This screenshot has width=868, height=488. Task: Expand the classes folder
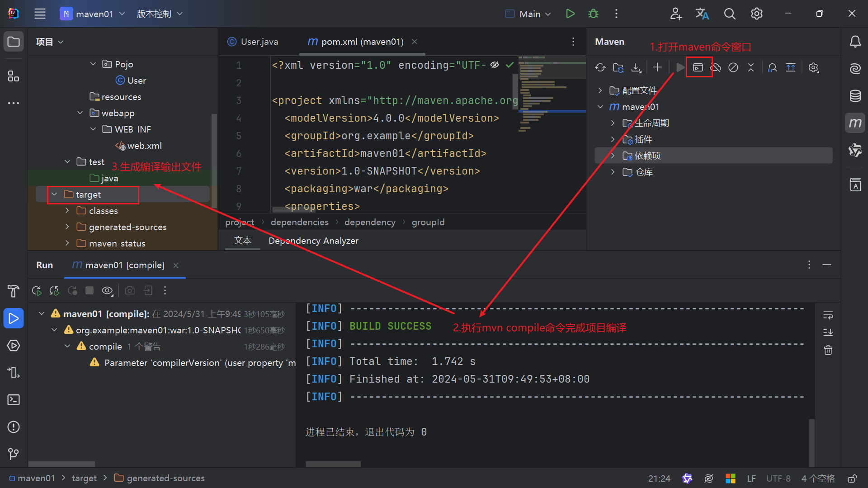click(x=67, y=211)
